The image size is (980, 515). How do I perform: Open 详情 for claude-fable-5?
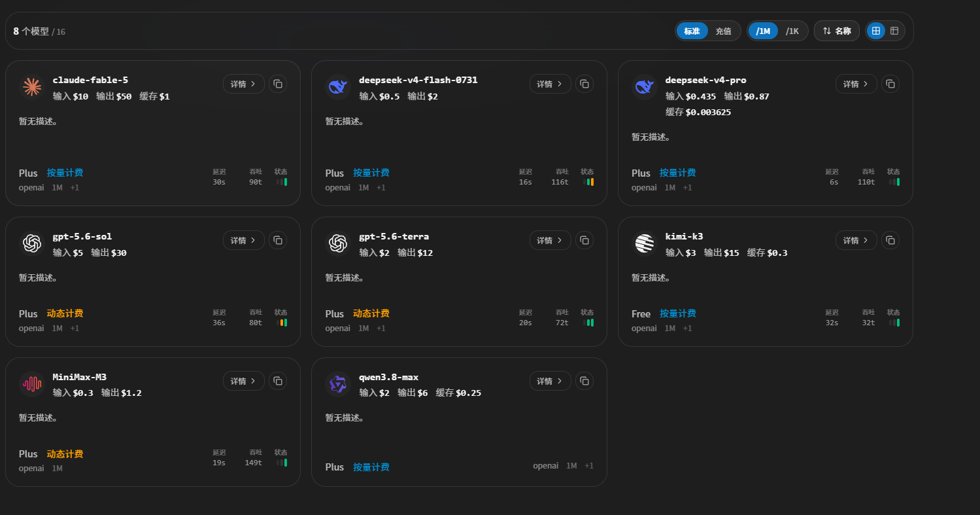pyautogui.click(x=244, y=84)
